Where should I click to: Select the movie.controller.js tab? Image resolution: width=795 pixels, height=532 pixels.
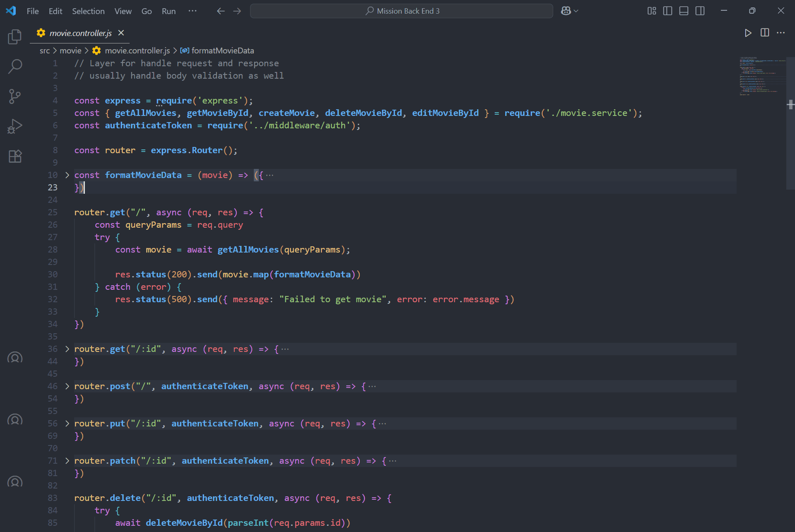coord(79,33)
